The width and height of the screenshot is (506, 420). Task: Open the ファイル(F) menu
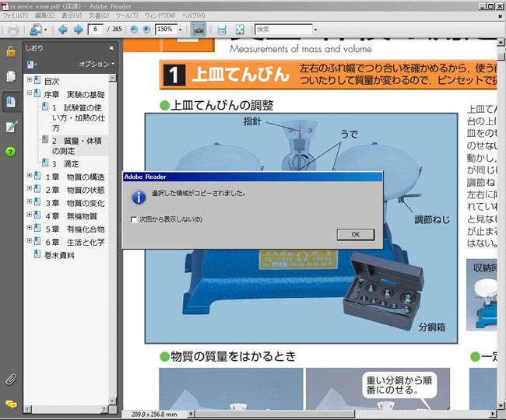[x=16, y=16]
